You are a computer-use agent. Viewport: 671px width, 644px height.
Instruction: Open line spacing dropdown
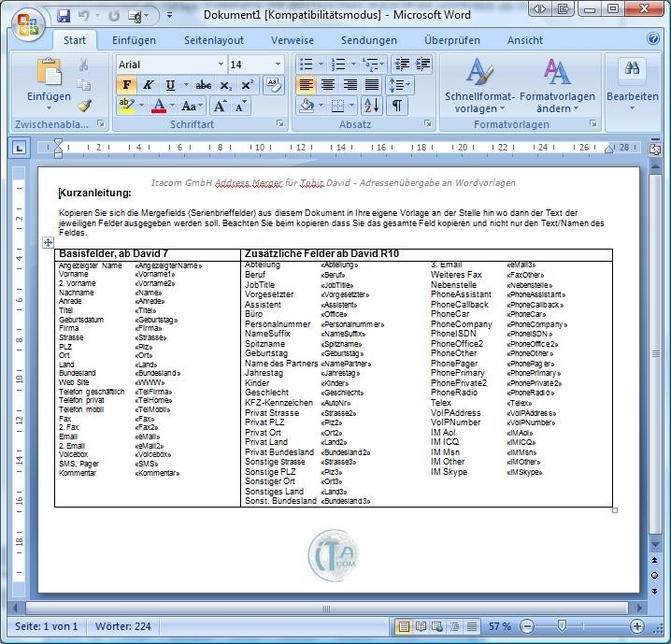399,85
